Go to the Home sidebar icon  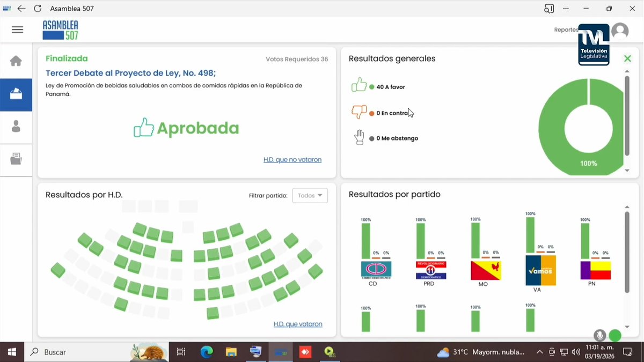coord(16,61)
